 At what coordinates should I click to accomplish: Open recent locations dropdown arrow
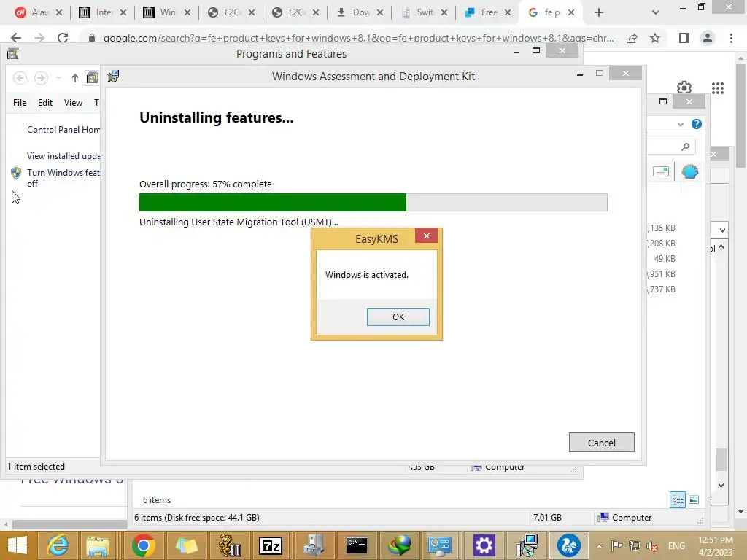point(58,78)
